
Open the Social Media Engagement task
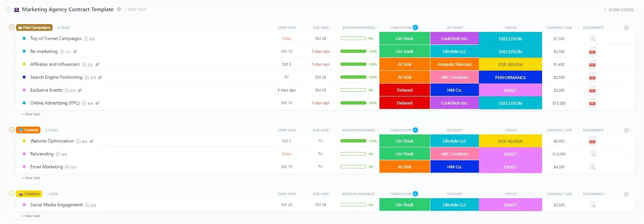56,205
